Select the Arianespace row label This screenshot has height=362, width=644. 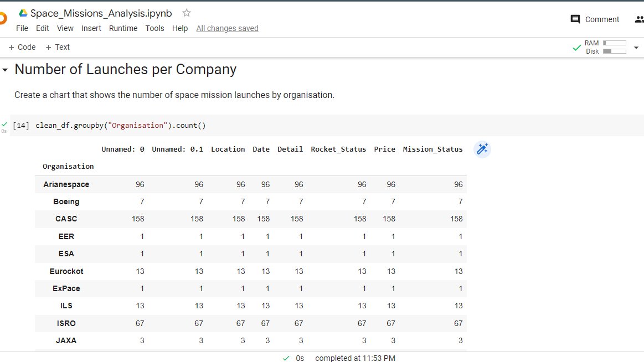[x=66, y=184]
